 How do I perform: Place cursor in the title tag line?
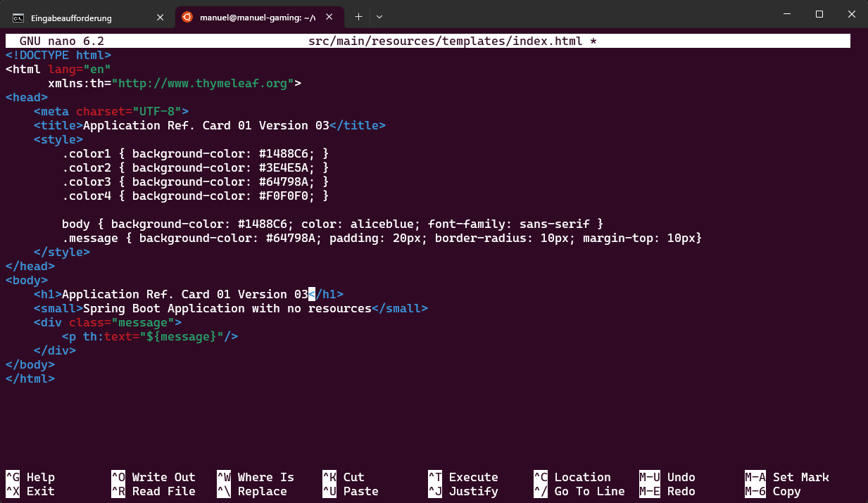click(206, 125)
